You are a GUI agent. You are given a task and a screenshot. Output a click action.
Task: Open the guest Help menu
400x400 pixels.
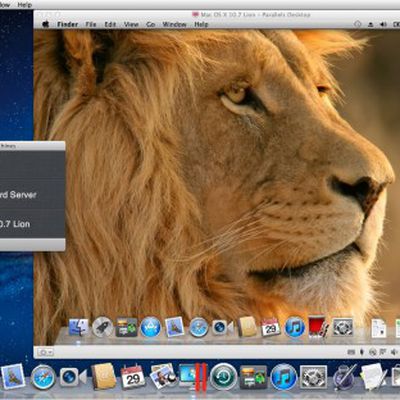pyautogui.click(x=201, y=24)
